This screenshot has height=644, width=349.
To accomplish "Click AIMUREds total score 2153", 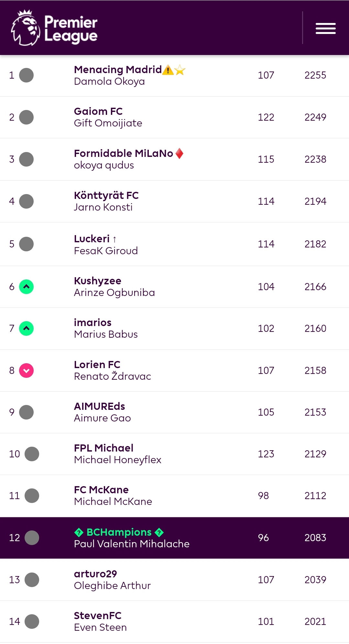I will [315, 412].
